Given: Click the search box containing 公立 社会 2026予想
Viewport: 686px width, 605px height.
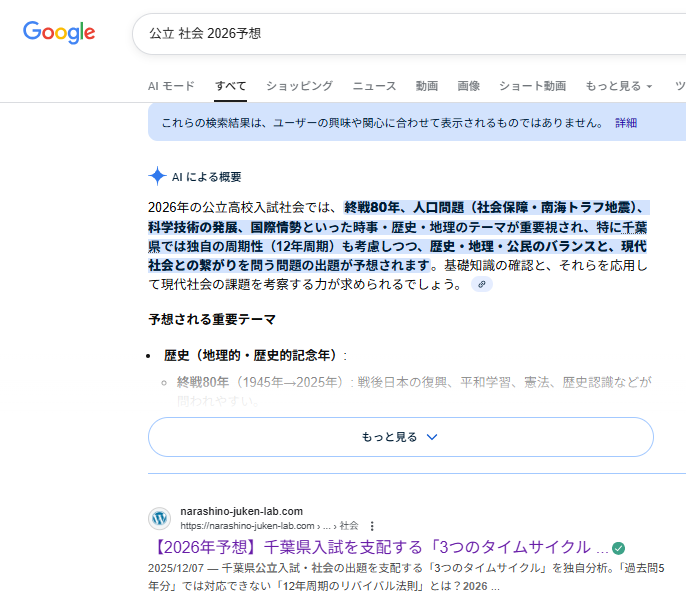Looking at the screenshot, I should pyautogui.click(x=400, y=33).
